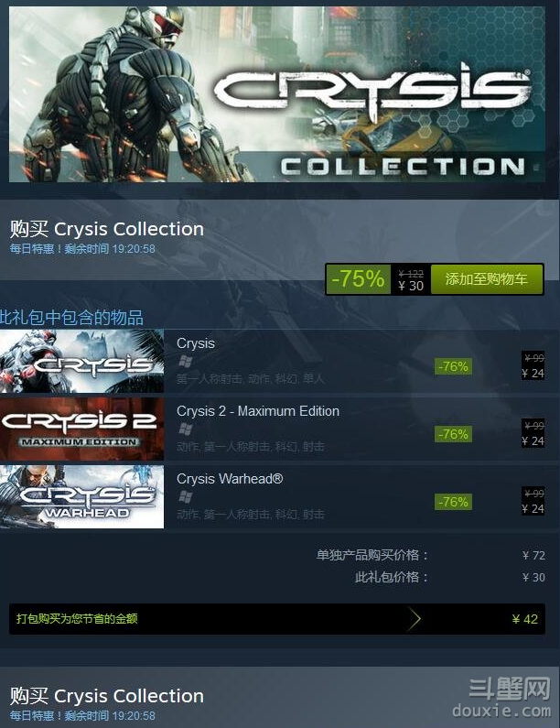
Task: Click the -76% badge for Crysis 2
Action: 453,434
